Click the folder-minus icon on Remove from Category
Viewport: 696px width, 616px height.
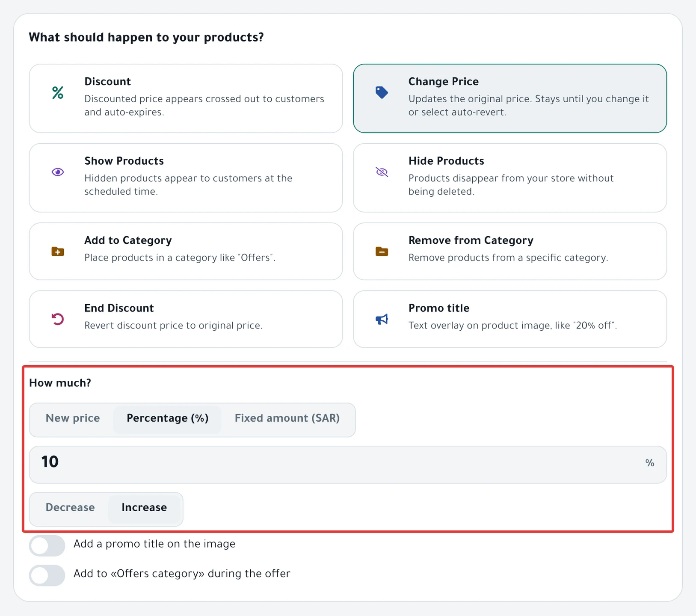click(x=382, y=251)
